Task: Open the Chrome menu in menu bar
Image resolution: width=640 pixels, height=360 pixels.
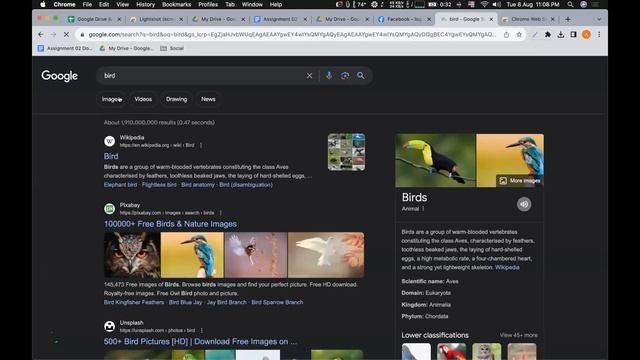Action: (x=64, y=4)
